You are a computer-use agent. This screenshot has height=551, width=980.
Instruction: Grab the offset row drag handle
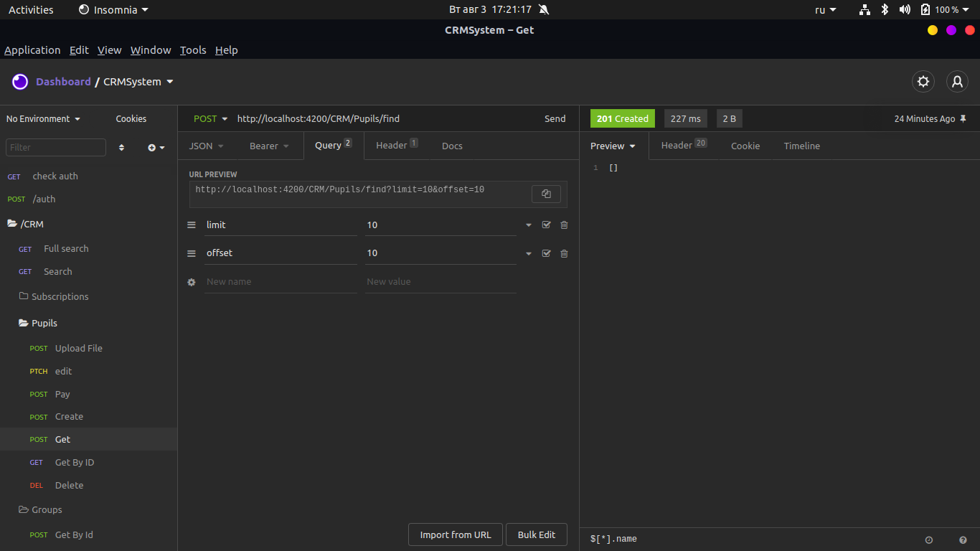192,253
